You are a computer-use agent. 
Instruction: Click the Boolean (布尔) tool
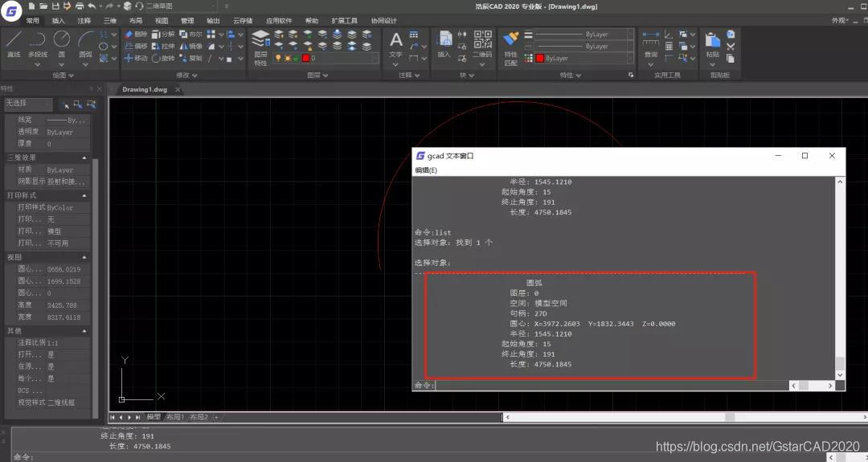click(x=190, y=35)
